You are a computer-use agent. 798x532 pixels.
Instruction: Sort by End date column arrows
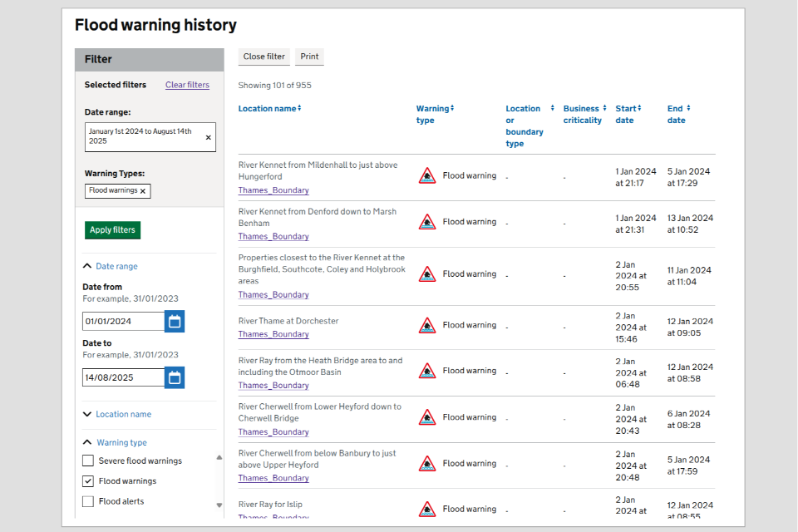click(688, 108)
